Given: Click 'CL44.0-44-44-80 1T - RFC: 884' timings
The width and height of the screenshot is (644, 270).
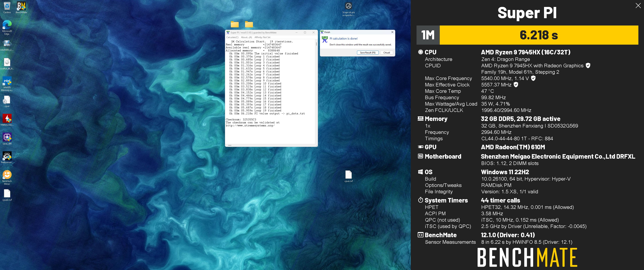Looking at the screenshot, I should (517, 139).
